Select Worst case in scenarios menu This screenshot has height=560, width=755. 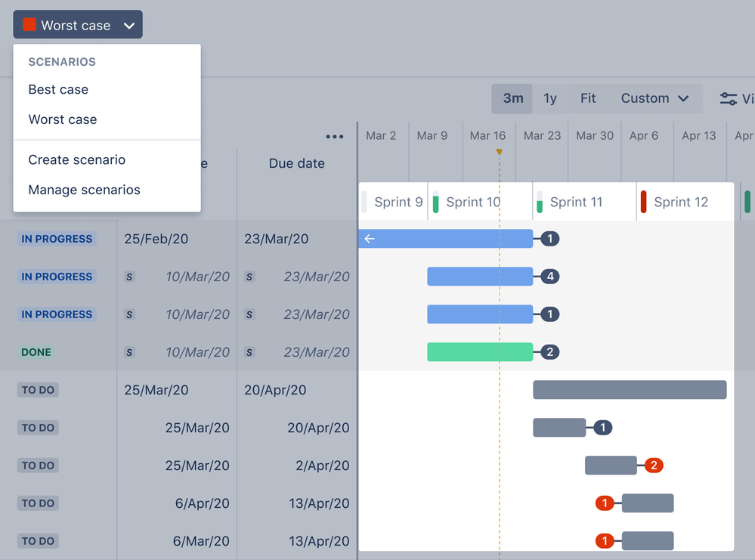click(x=63, y=119)
